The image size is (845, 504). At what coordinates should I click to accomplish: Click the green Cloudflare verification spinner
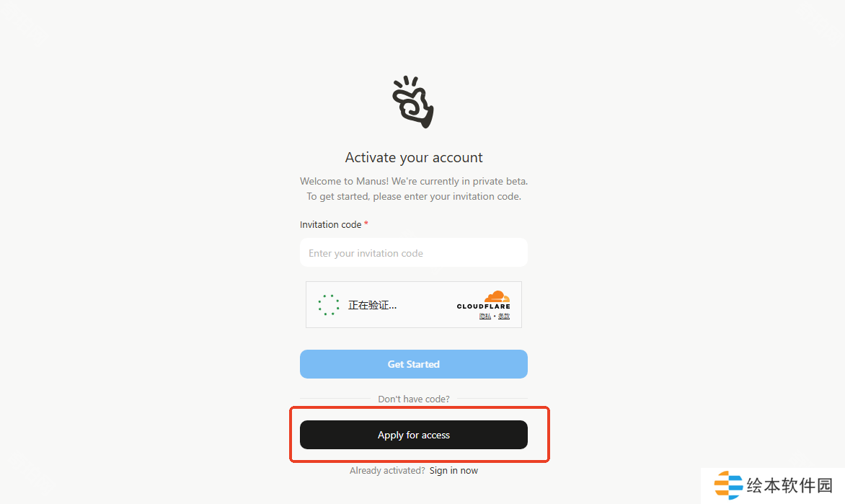328,305
